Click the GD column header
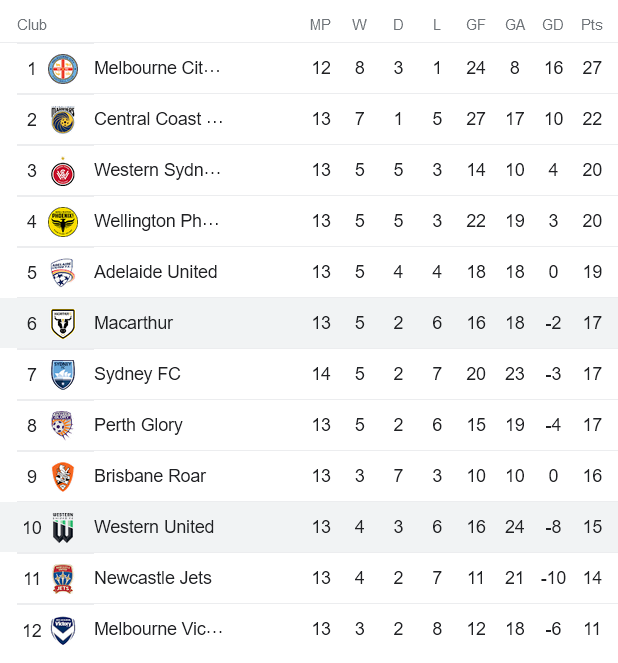The height and width of the screenshot is (663, 618). tap(552, 25)
